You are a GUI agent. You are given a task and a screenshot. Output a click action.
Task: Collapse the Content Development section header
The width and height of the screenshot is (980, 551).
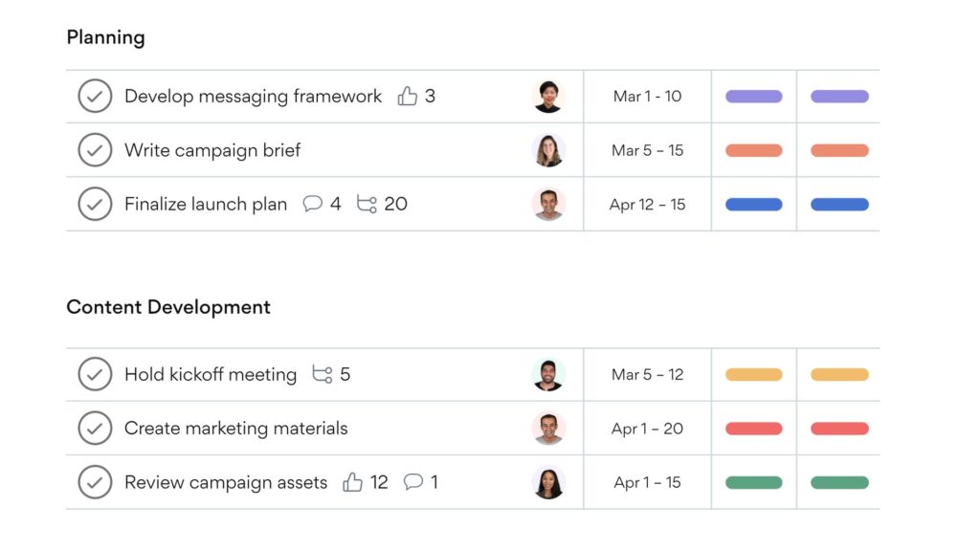[x=168, y=307]
